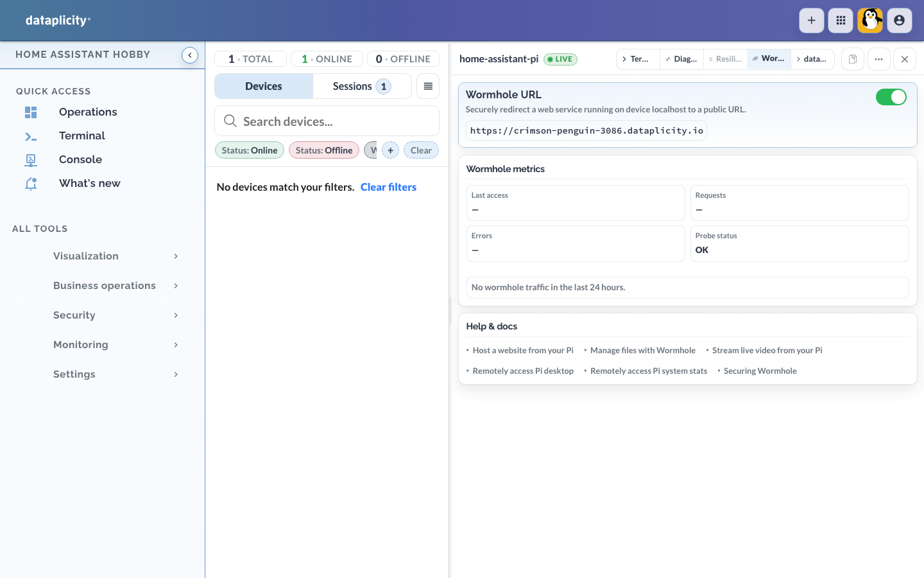Collapse the sidebar with the arrow button
This screenshot has width=924, height=578.
[190, 55]
